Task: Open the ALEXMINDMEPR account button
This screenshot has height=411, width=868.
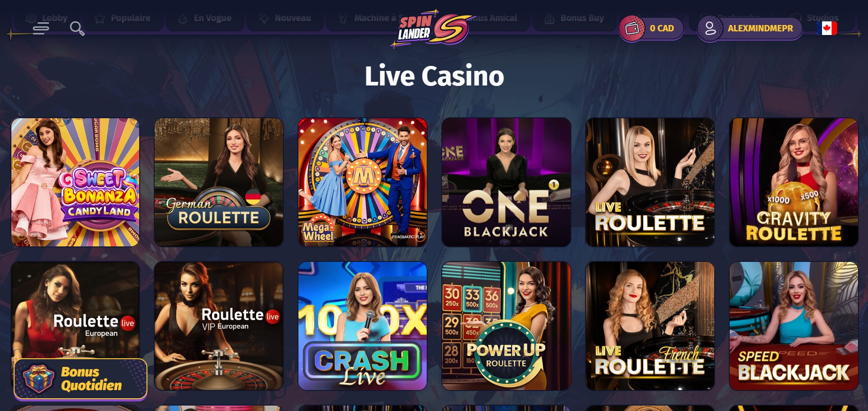Action: pos(750,29)
